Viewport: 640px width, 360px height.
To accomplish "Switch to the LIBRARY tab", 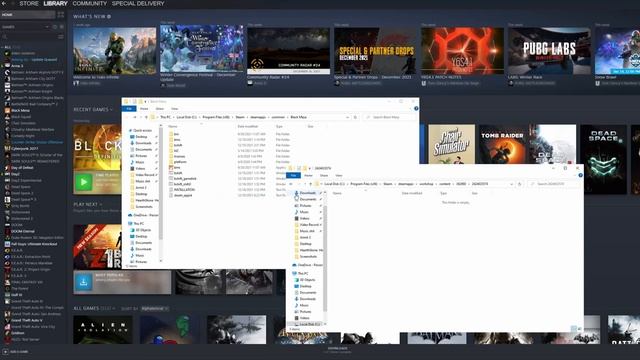I will (56, 3).
